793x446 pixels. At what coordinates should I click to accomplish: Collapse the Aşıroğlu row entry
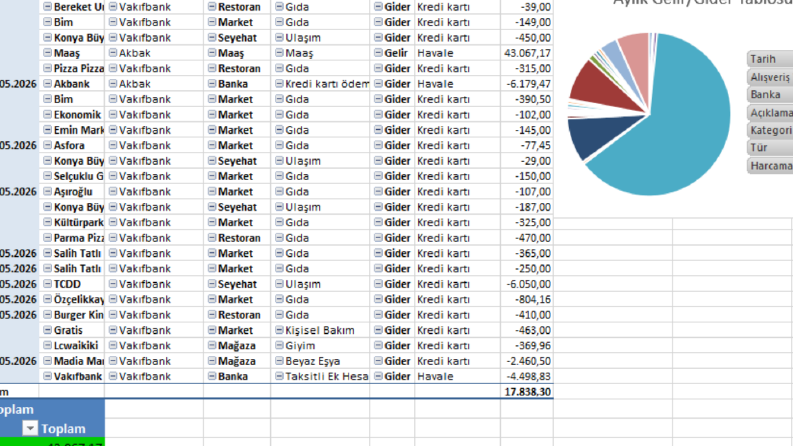point(48,192)
